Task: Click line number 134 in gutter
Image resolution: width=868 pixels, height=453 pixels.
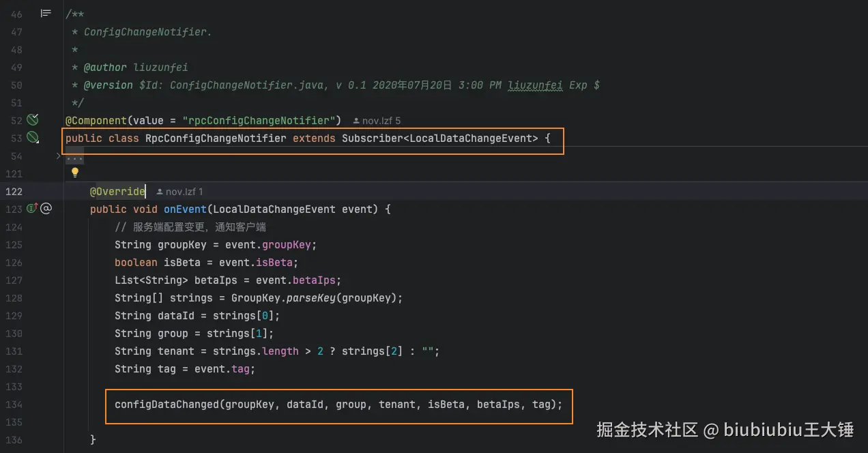Action: pos(14,405)
